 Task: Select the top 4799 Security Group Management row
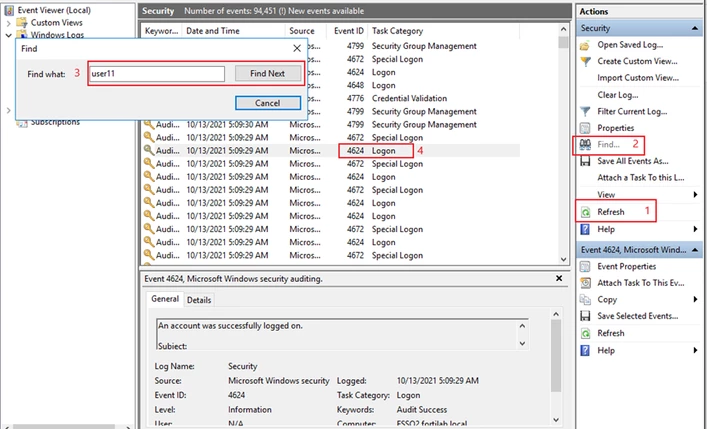pyautogui.click(x=331, y=46)
